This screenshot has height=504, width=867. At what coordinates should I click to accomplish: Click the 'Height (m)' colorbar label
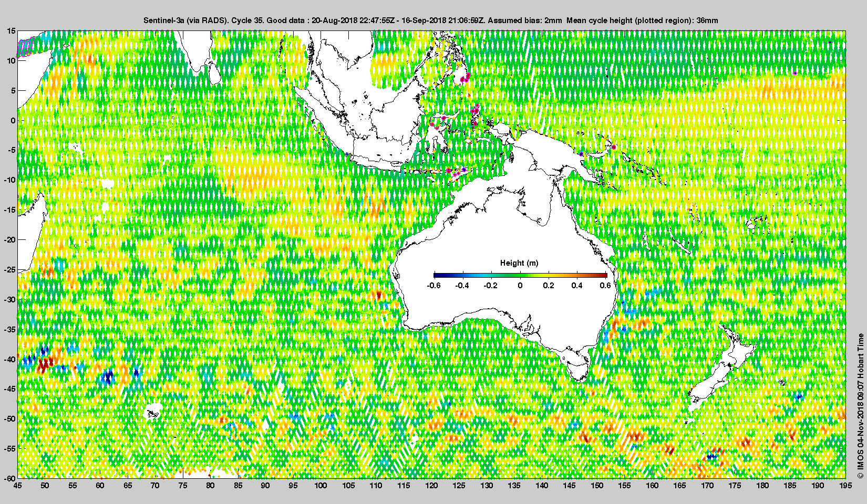click(519, 263)
